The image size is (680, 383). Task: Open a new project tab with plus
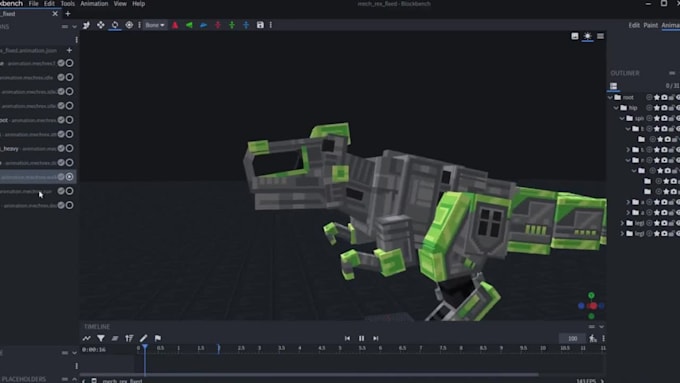pyautogui.click(x=68, y=13)
